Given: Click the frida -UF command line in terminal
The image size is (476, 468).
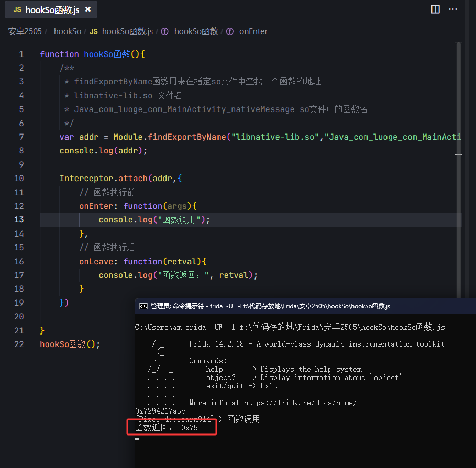Looking at the screenshot, I should tap(315, 327).
